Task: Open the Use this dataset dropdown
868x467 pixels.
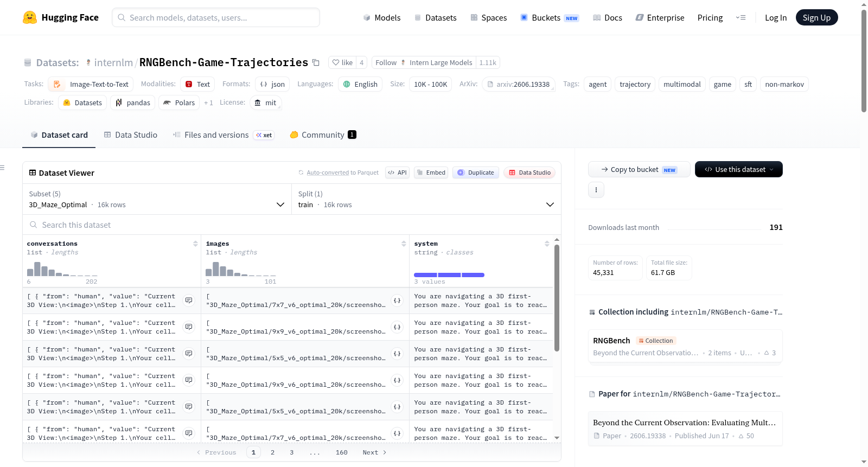Action: [x=738, y=169]
